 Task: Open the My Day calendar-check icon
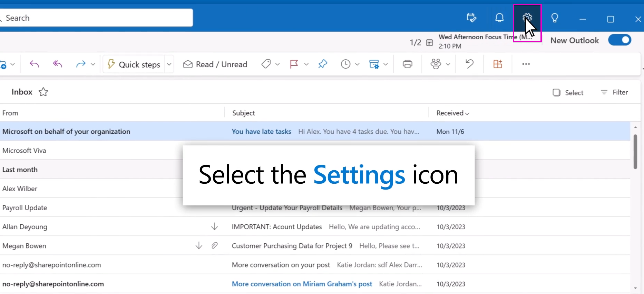[471, 18]
